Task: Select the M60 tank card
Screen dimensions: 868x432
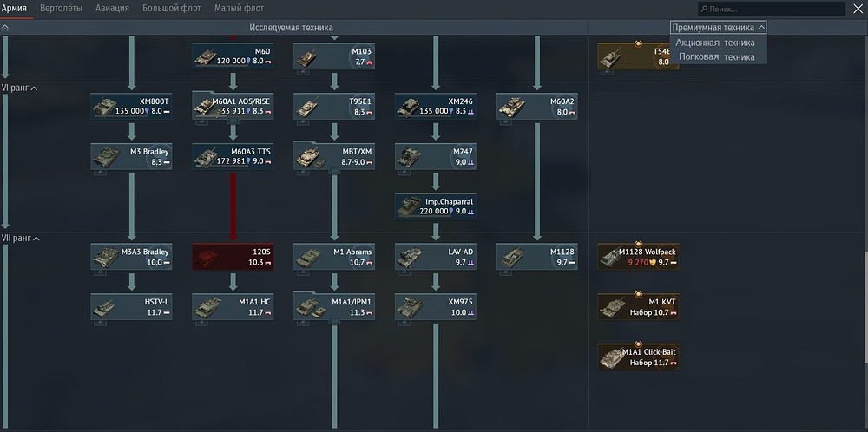Action: pyautogui.click(x=233, y=56)
